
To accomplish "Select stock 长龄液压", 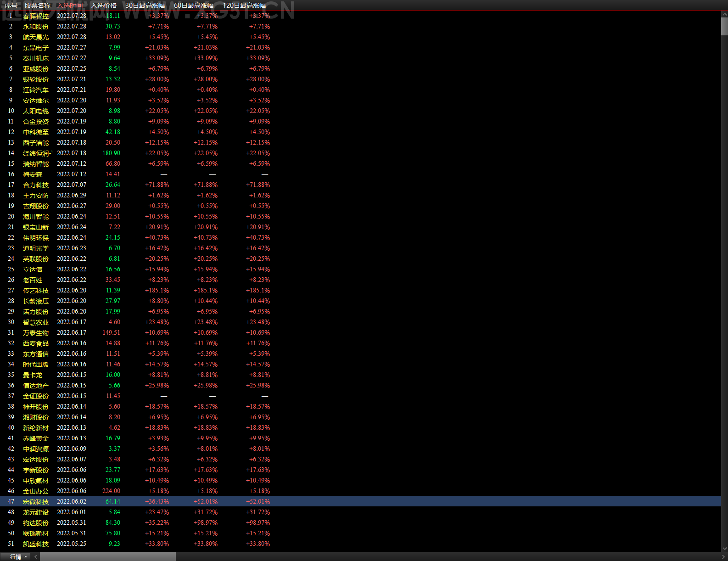I will pos(36,301).
